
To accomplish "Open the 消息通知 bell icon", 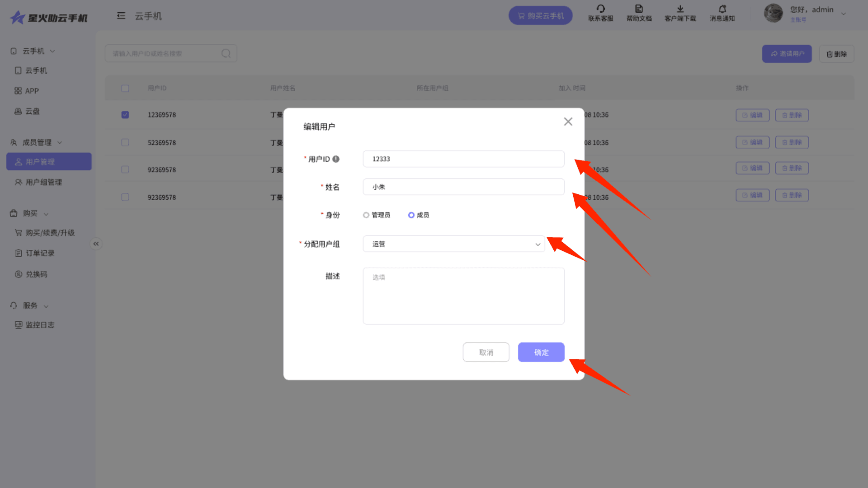I will (x=722, y=9).
